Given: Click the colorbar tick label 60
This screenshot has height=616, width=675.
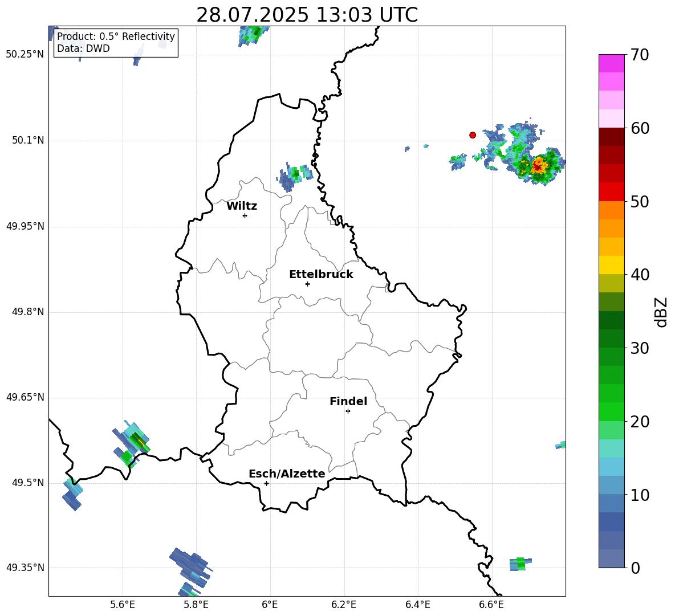Looking at the screenshot, I should 640,128.
